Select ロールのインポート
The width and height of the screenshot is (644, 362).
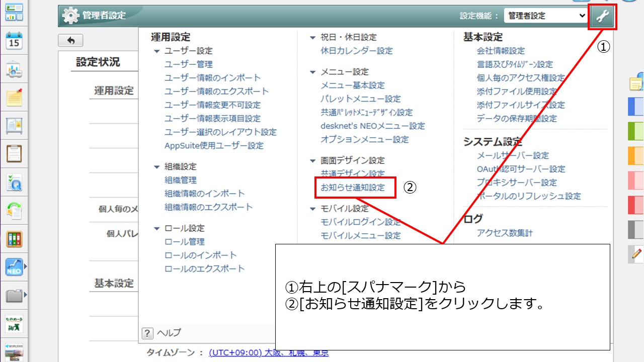click(x=201, y=255)
